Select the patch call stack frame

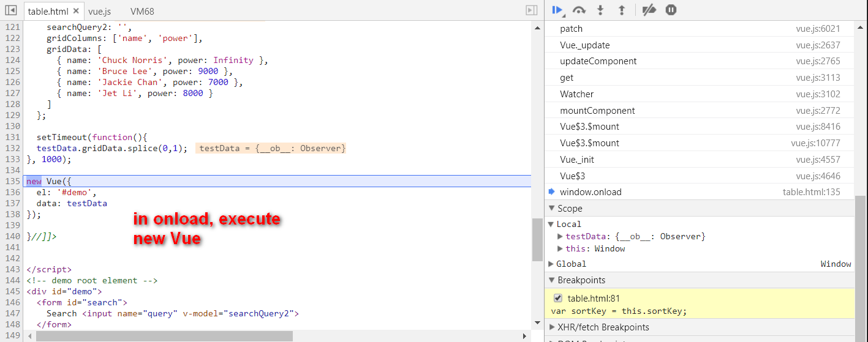[700, 29]
